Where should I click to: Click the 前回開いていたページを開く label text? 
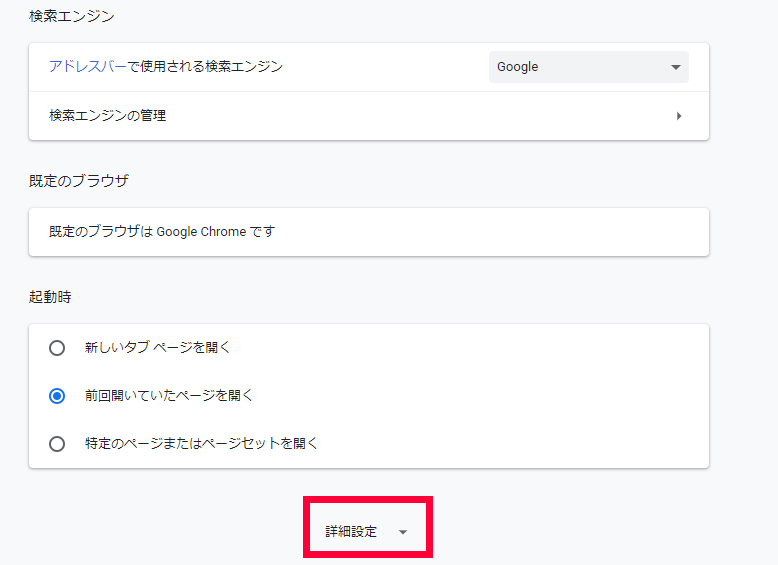pyautogui.click(x=169, y=395)
